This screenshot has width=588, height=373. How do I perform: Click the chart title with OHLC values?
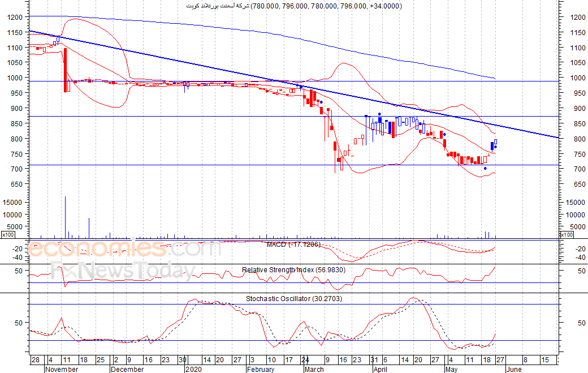coord(294,6)
